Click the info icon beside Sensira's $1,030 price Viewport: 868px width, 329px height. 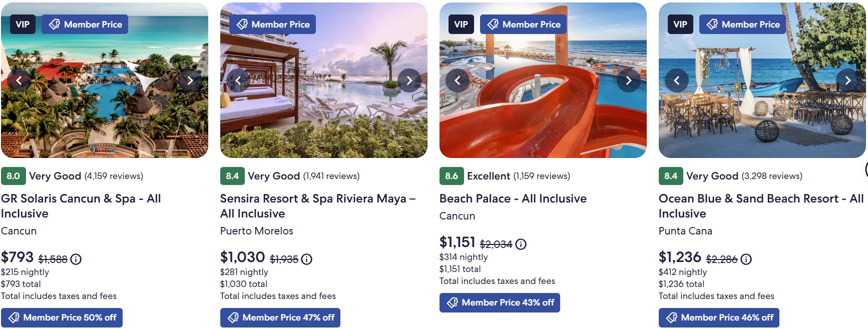(306, 259)
